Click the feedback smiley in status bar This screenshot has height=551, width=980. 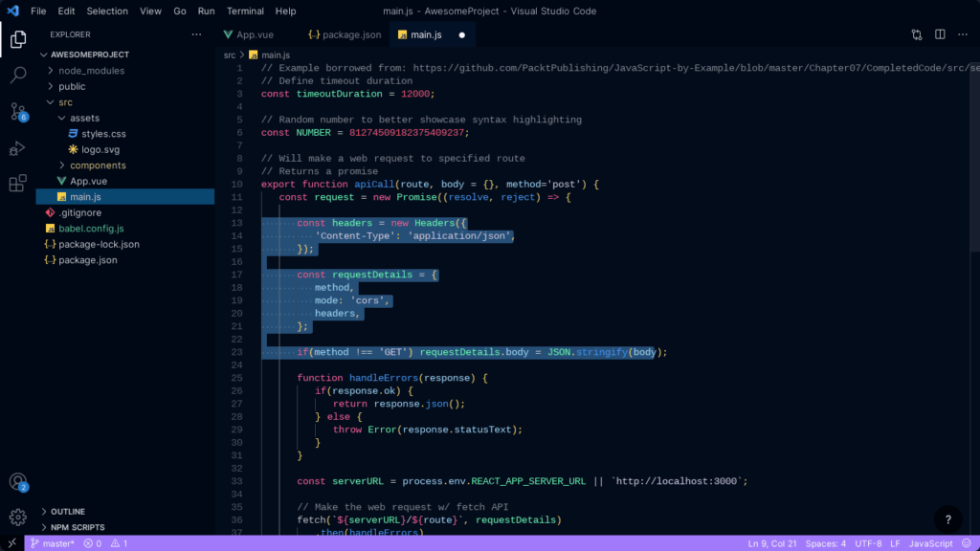tap(965, 543)
